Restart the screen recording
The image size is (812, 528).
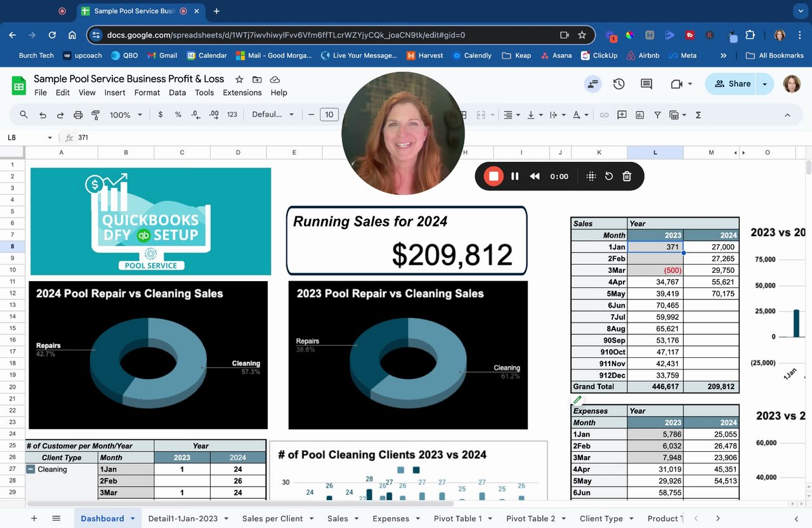[x=609, y=176]
